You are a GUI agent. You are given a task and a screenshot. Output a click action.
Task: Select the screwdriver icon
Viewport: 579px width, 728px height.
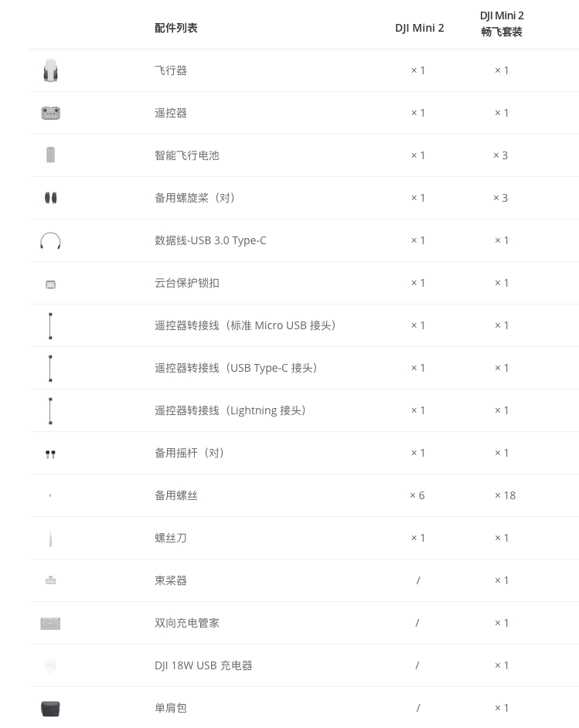[x=50, y=539]
